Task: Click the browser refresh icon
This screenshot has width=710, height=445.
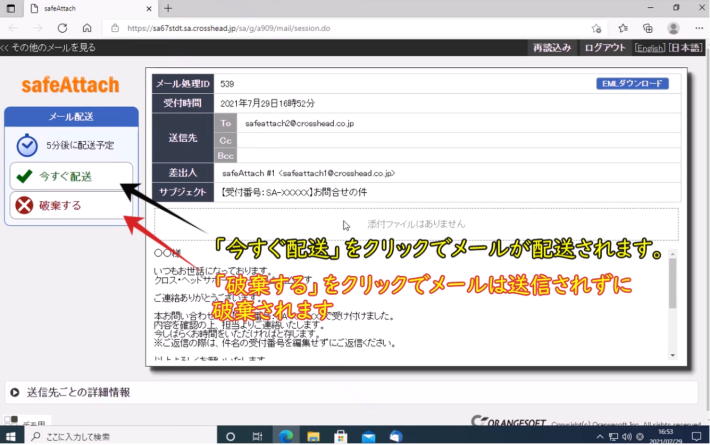Action: pos(62,28)
